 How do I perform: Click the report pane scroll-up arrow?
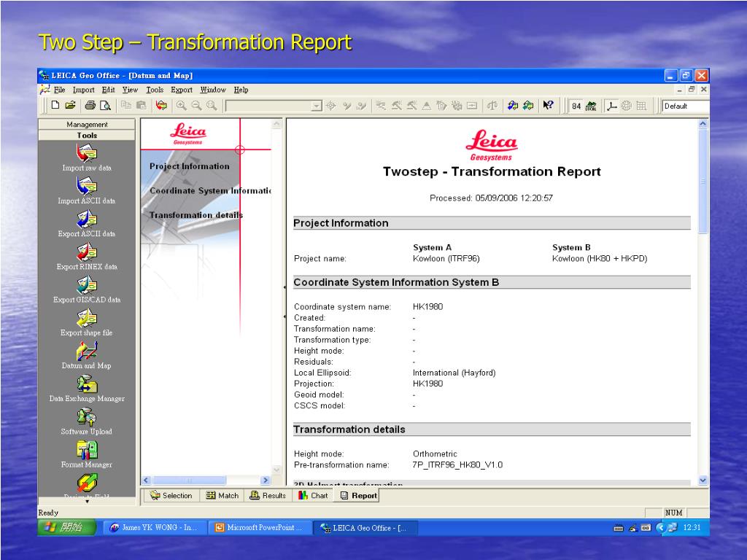[x=703, y=124]
